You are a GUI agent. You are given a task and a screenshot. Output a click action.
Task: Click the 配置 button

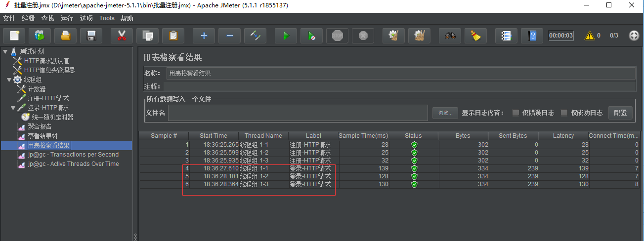[x=620, y=113]
